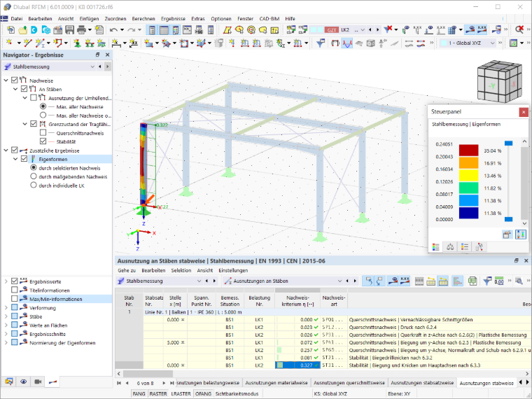Toggle the OFANG status bar button
Image resolution: width=532 pixels, height=399 pixels.
click(x=203, y=393)
